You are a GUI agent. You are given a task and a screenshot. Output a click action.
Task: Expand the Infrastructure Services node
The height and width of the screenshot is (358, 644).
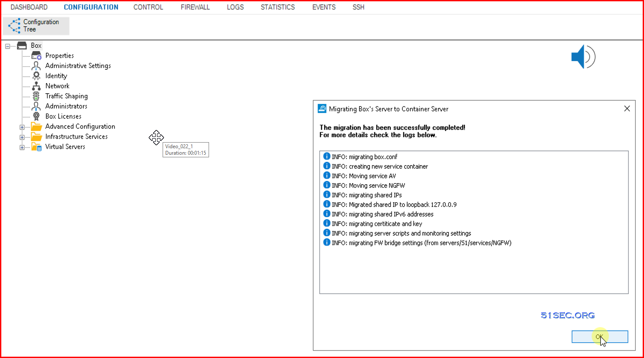22,137
